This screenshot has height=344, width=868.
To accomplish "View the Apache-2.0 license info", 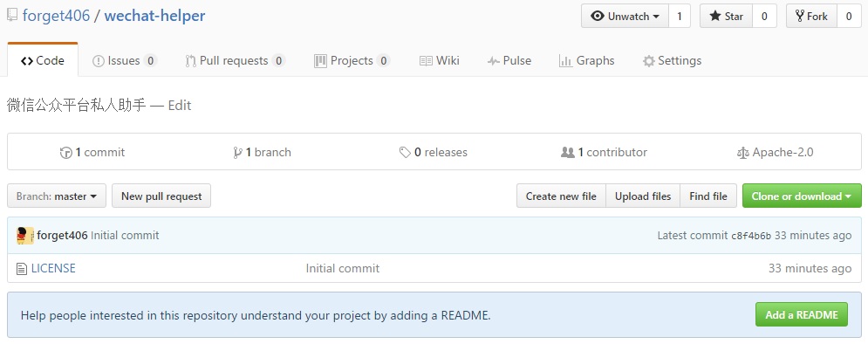I will click(775, 152).
